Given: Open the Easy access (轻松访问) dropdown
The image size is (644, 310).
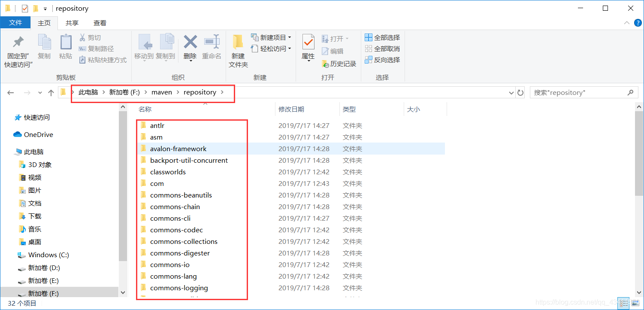Looking at the screenshot, I should (271, 49).
